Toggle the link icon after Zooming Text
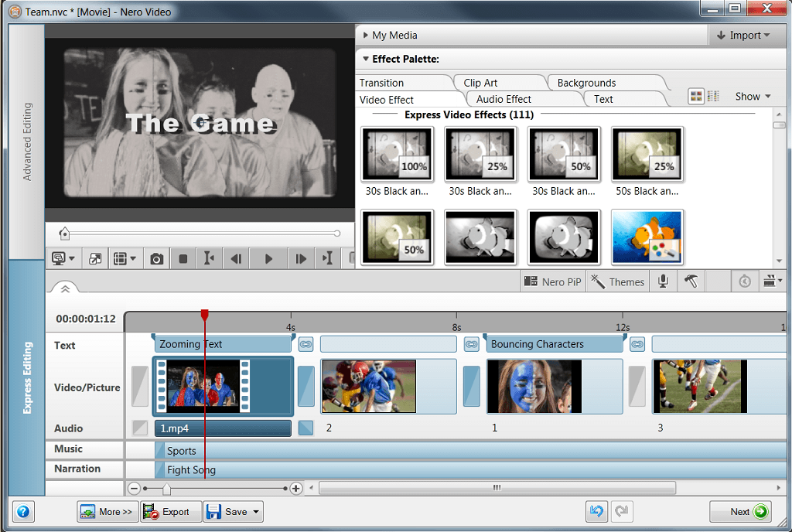 pyautogui.click(x=306, y=344)
